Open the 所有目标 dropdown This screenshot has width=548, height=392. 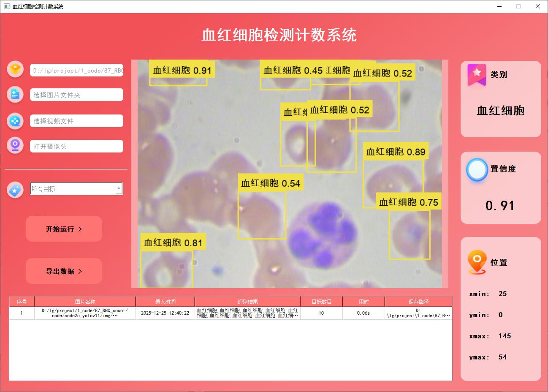coord(76,189)
